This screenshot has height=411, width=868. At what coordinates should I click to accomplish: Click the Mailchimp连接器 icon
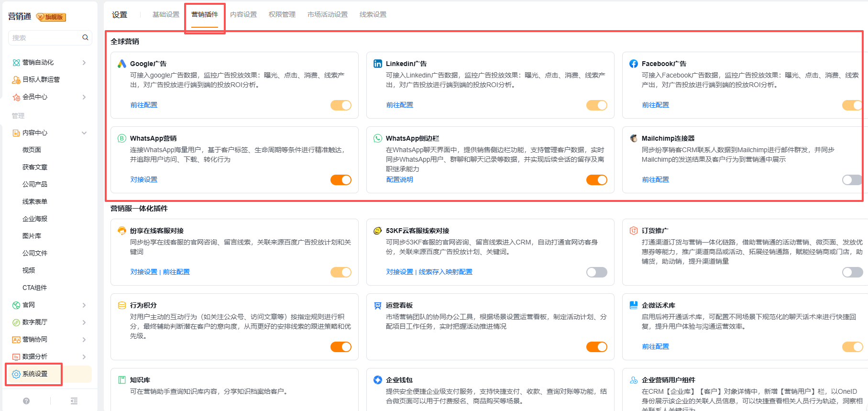634,138
